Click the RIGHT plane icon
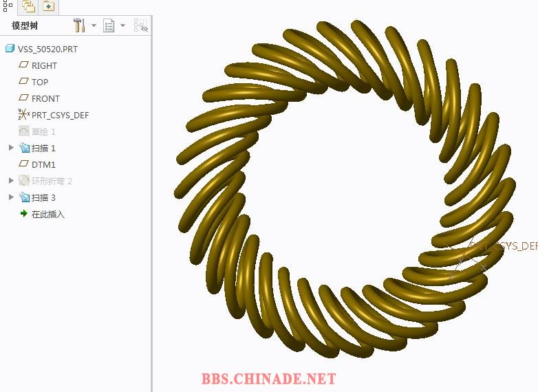 pyautogui.click(x=23, y=65)
